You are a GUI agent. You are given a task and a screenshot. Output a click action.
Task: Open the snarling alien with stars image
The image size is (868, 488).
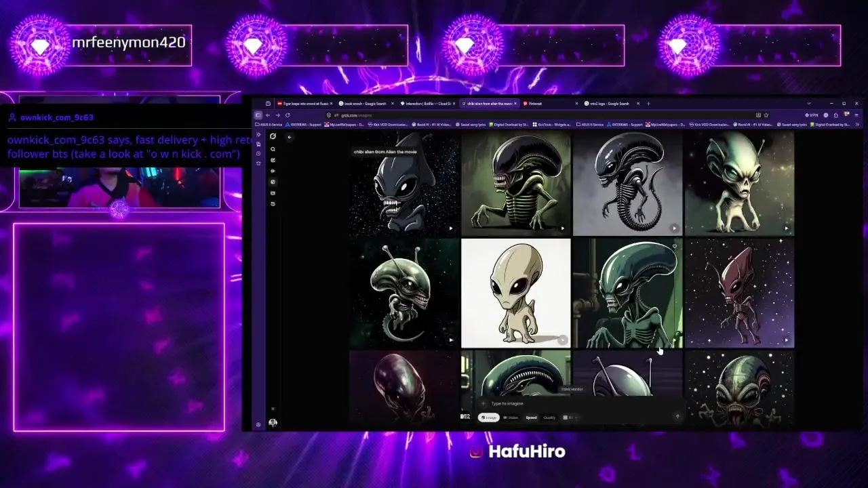pyautogui.click(x=739, y=388)
